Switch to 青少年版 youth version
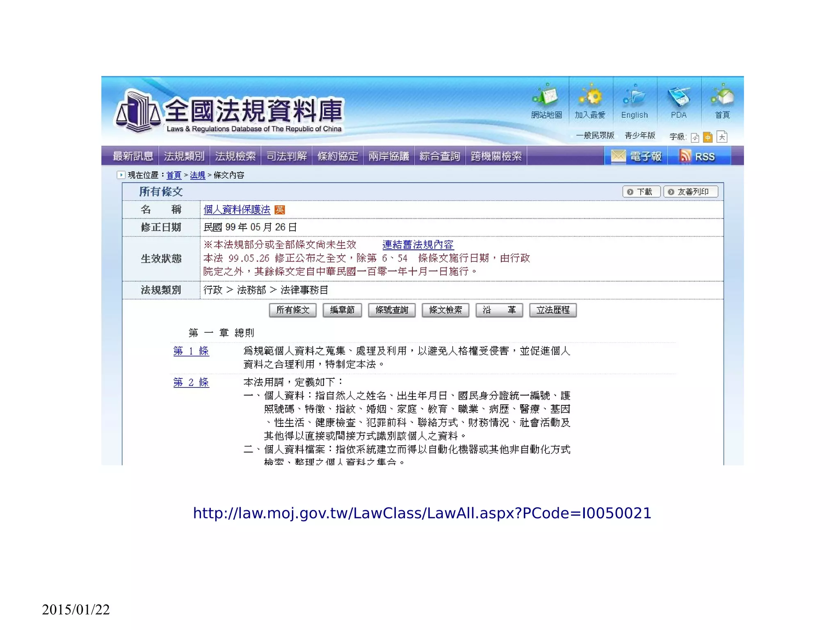This screenshot has height=630, width=840. pos(640,135)
